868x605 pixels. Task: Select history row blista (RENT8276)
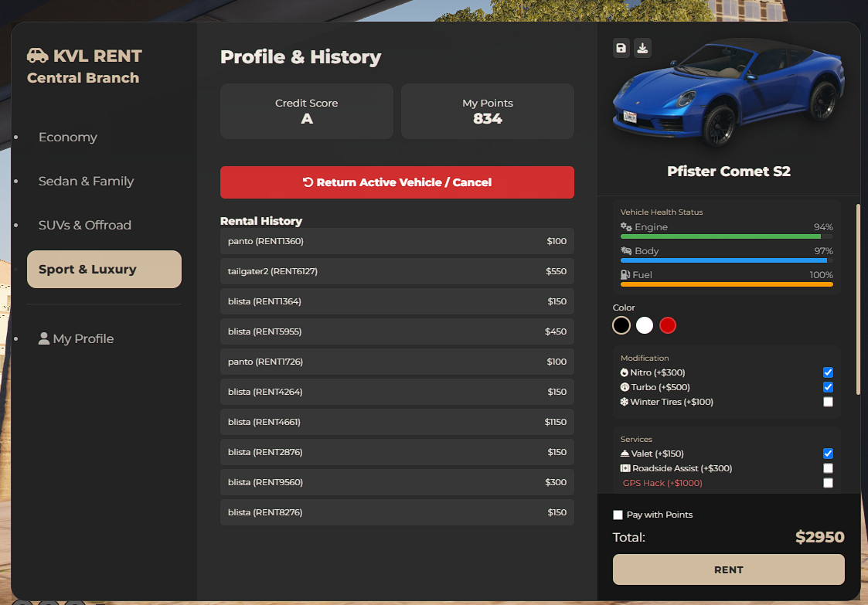pos(397,512)
